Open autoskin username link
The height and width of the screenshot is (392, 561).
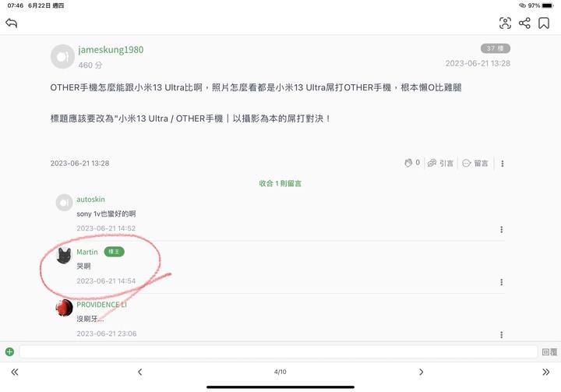[91, 200]
